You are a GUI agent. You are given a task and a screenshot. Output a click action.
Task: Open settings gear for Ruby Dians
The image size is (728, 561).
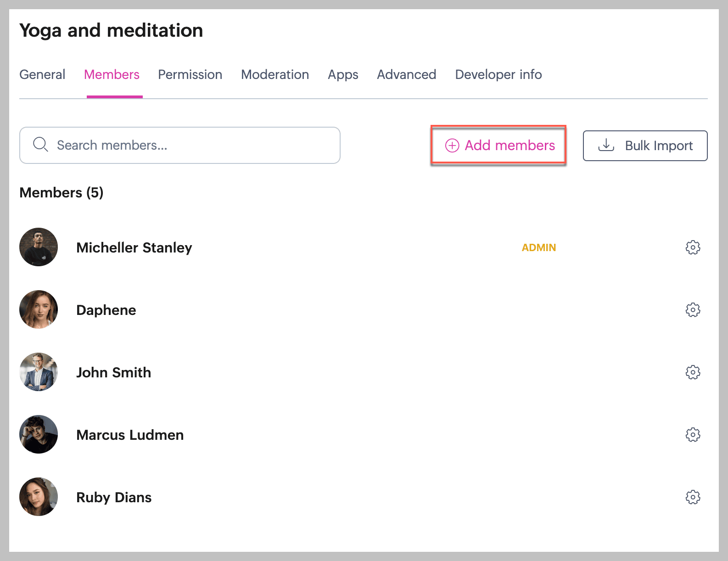click(693, 497)
